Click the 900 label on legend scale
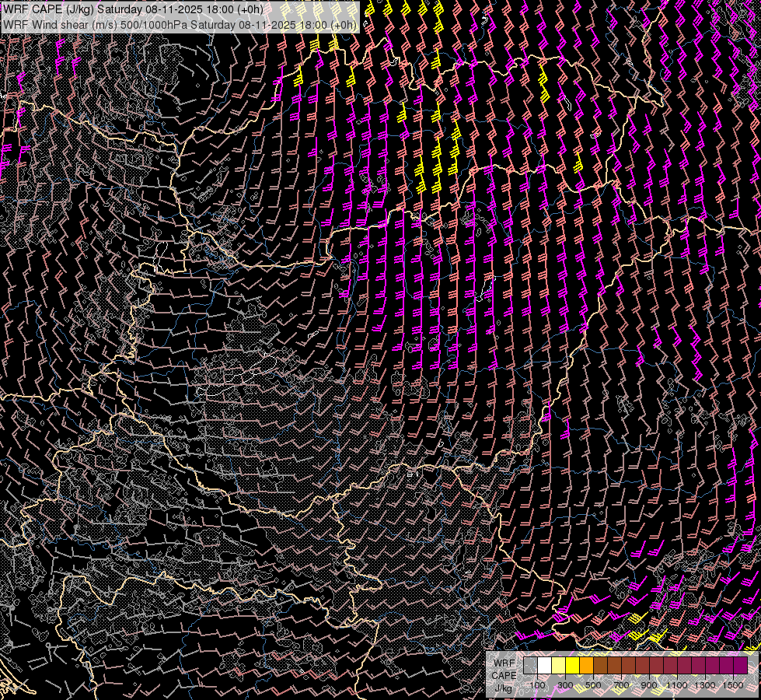Image resolution: width=761 pixels, height=700 pixels. (x=649, y=684)
